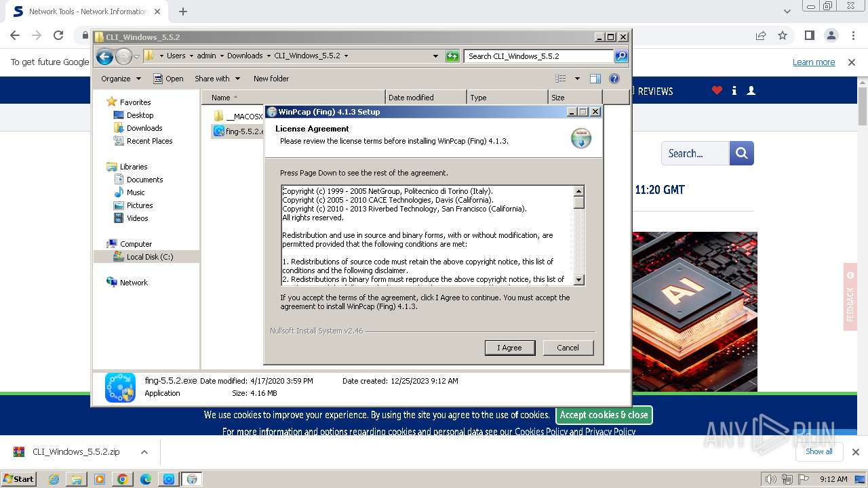Image resolution: width=868 pixels, height=488 pixels.
Task: Select the fing-5.5.2 file entry
Action: click(x=237, y=131)
